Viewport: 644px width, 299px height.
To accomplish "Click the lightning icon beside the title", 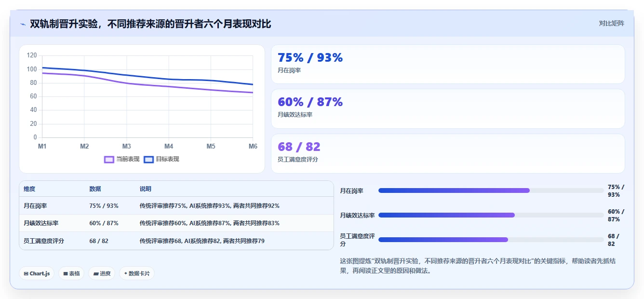I will point(23,24).
